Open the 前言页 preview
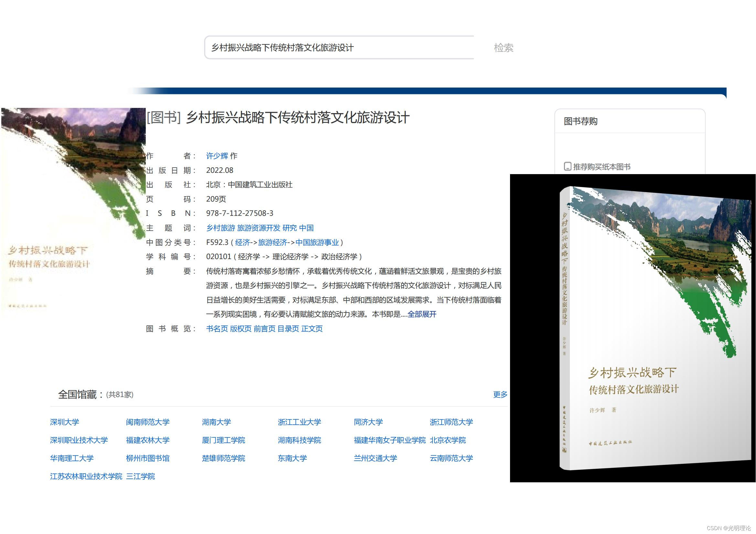Viewport: 756px width, 534px height. (264, 328)
